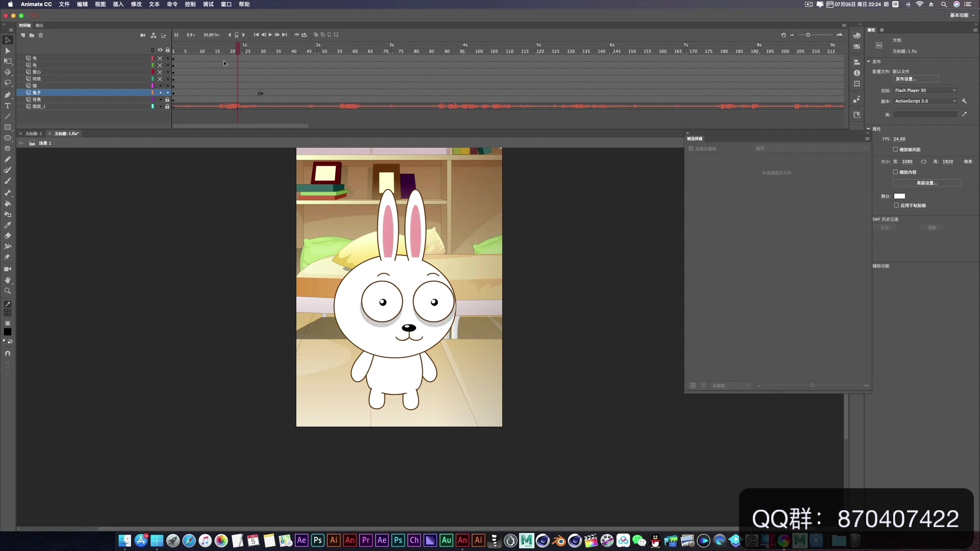Open the ActionScript 3.0 script dropdown
This screenshot has height=551, width=980.
click(x=925, y=101)
